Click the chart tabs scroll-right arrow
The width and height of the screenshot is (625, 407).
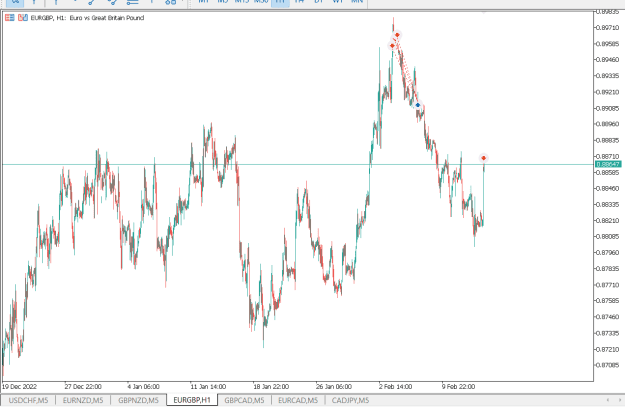click(x=619, y=400)
